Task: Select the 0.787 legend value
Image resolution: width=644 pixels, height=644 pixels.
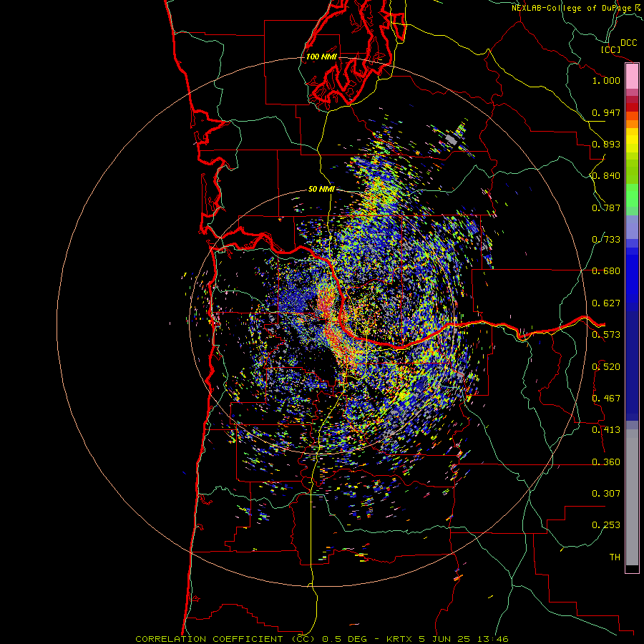Action: click(606, 208)
